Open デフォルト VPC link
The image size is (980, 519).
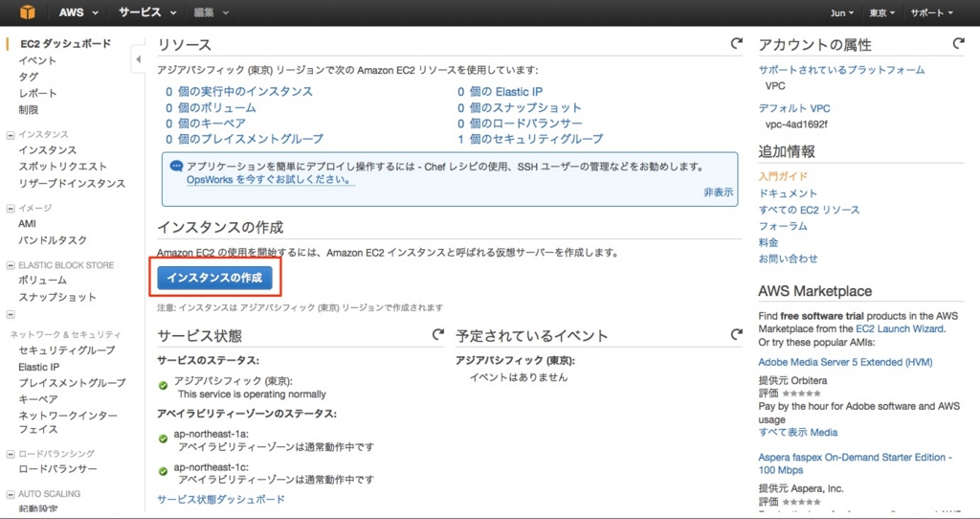(794, 108)
